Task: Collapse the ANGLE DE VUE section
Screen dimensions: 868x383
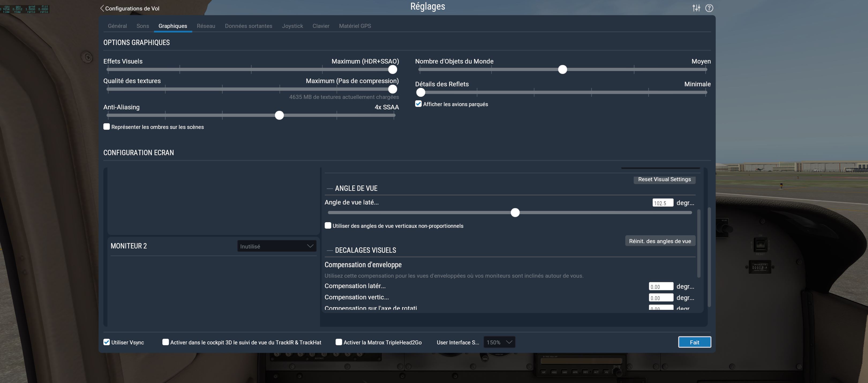Action: coord(330,188)
